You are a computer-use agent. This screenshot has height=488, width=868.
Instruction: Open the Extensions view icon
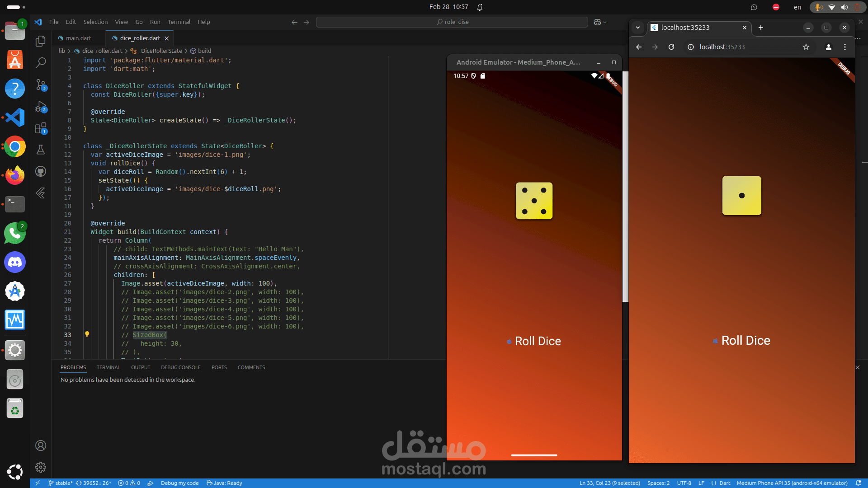click(x=41, y=128)
